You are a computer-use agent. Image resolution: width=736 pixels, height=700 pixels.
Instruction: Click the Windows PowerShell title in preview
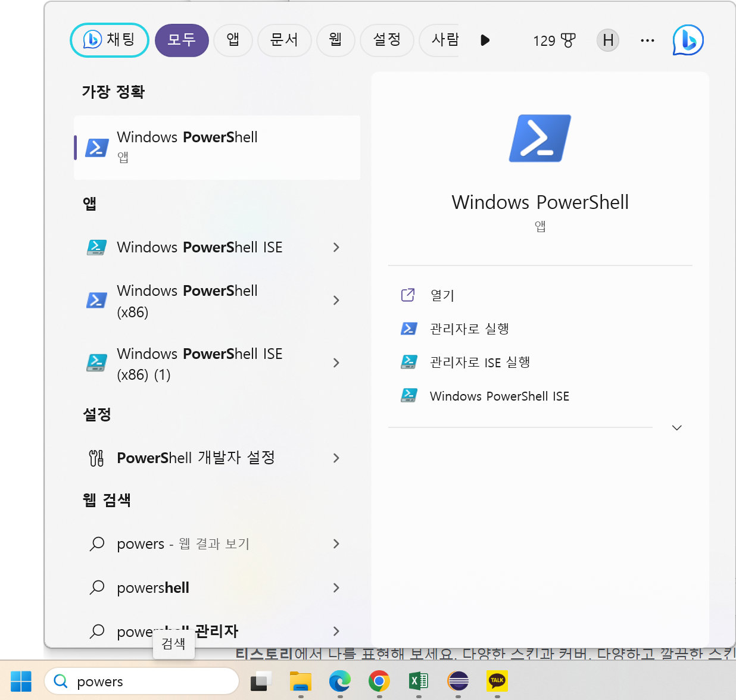[540, 202]
